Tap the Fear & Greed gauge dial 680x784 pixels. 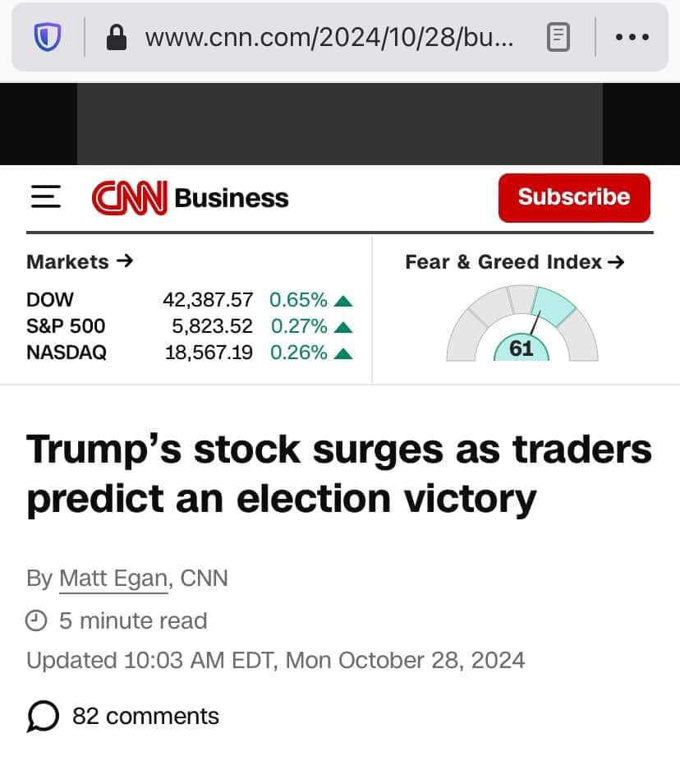click(x=521, y=329)
